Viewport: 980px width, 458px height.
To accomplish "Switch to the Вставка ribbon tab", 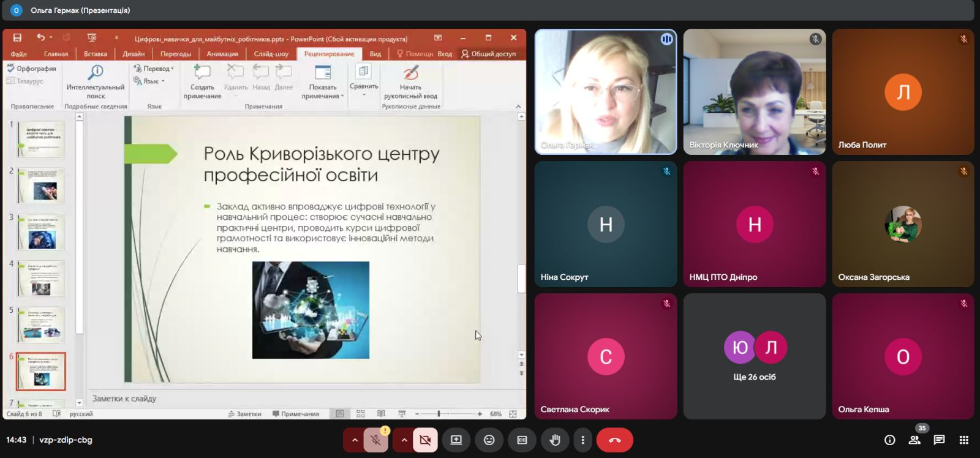I will tap(95, 54).
